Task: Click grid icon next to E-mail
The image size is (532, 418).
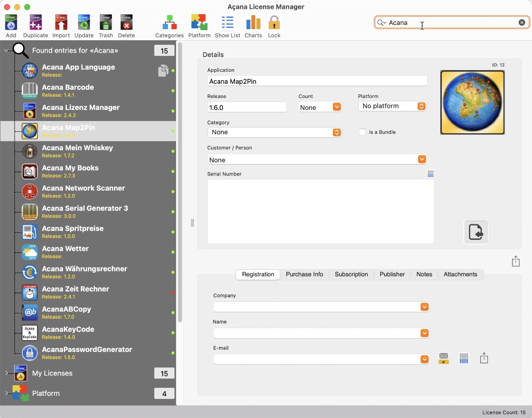Action: [x=464, y=358]
